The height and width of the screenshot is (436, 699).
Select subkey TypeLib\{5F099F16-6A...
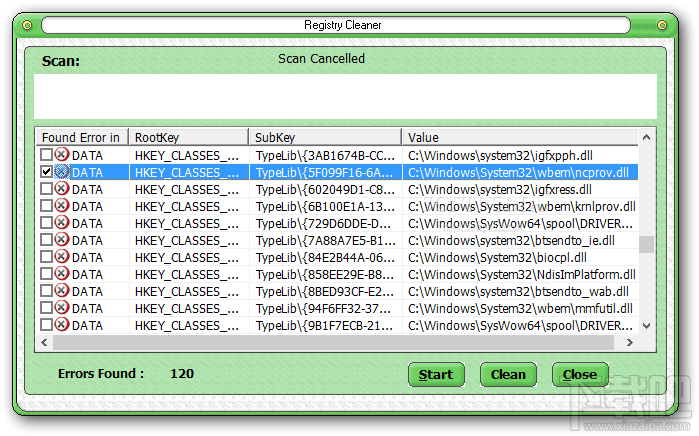[x=324, y=172]
